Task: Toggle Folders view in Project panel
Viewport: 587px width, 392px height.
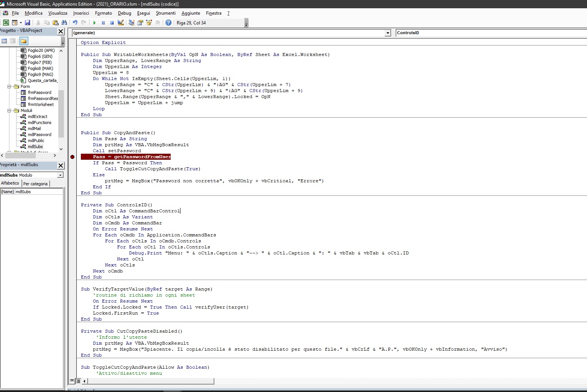Action: [x=23, y=41]
